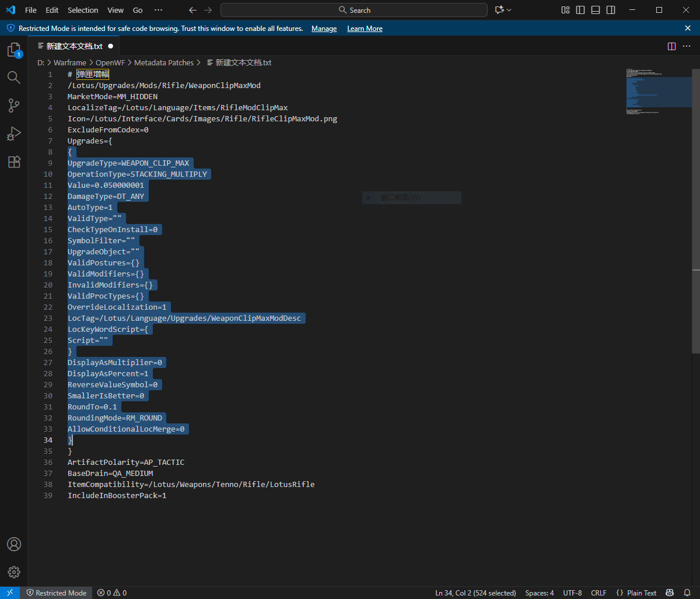Click the split editor right icon
This screenshot has height=599, width=700.
[671, 46]
